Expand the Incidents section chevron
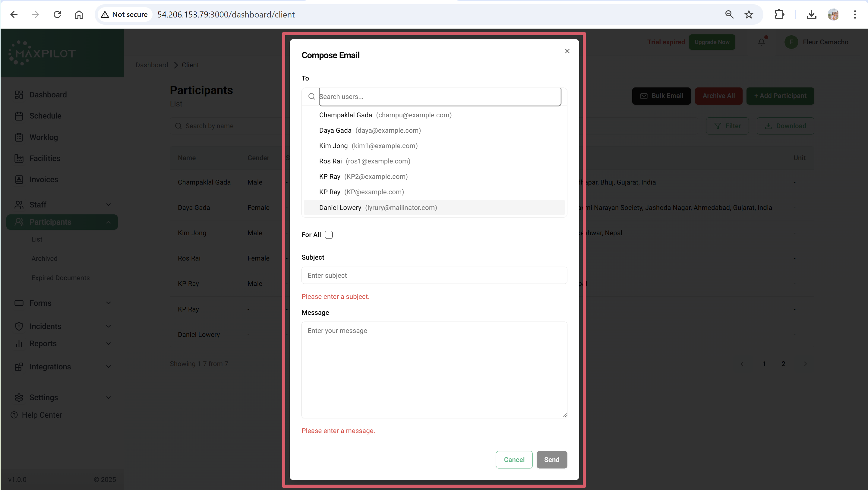Image resolution: width=868 pixels, height=490 pixels. pos(108,326)
